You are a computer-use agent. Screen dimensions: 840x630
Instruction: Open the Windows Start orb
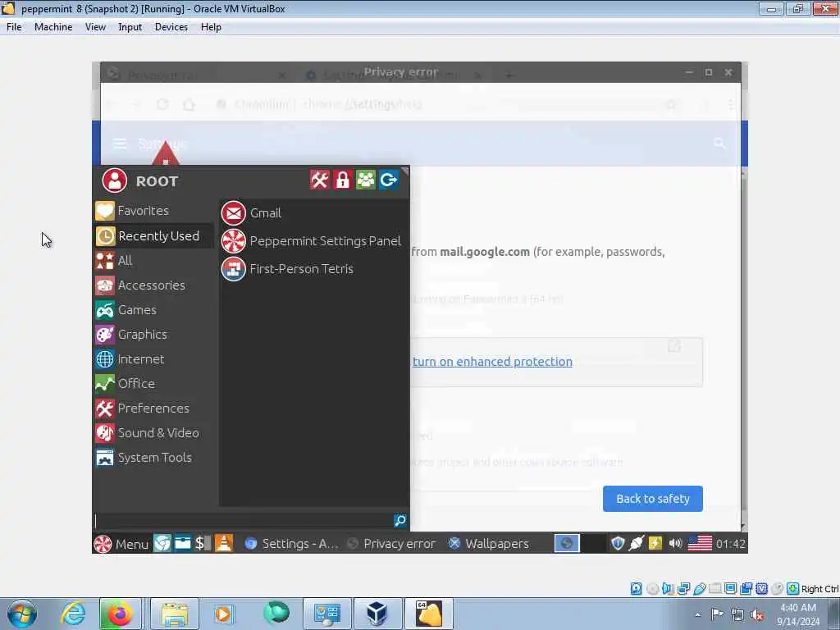[x=22, y=614]
